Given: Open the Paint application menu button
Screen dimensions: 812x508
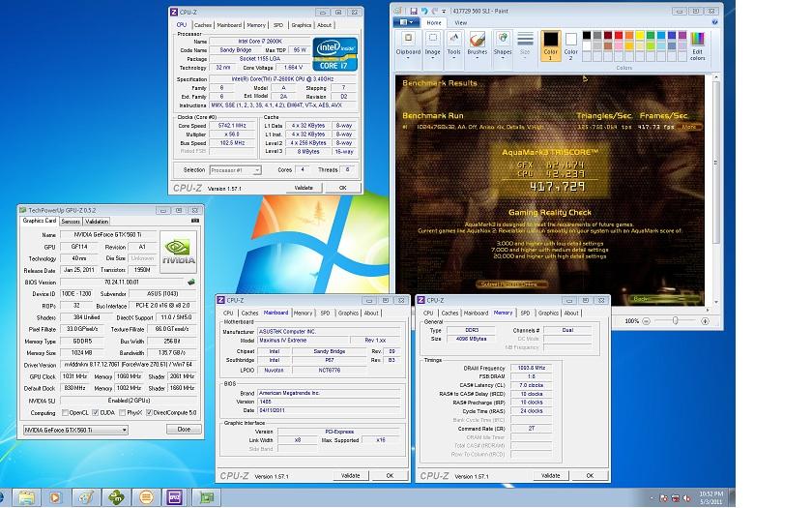Looking at the screenshot, I should click(406, 22).
